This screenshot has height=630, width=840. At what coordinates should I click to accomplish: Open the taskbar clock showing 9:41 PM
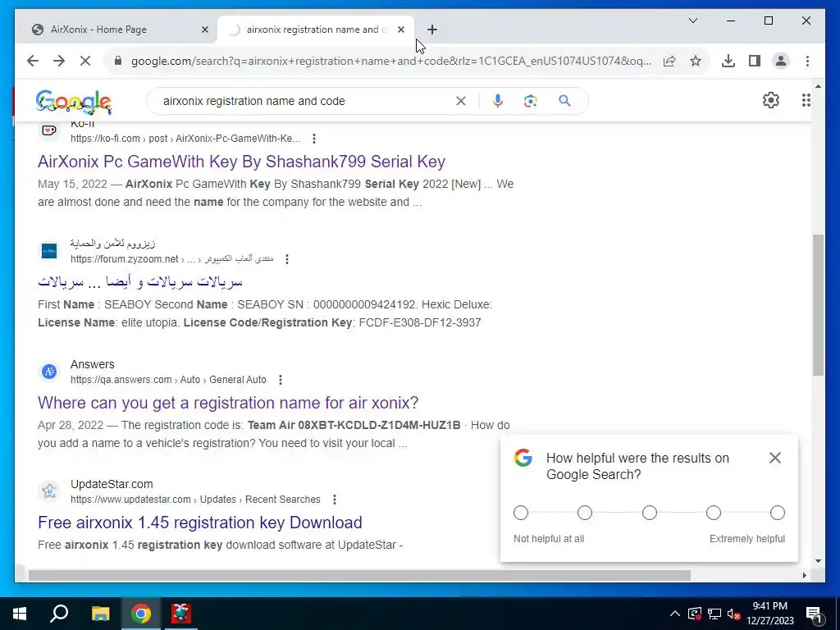[x=770, y=614]
